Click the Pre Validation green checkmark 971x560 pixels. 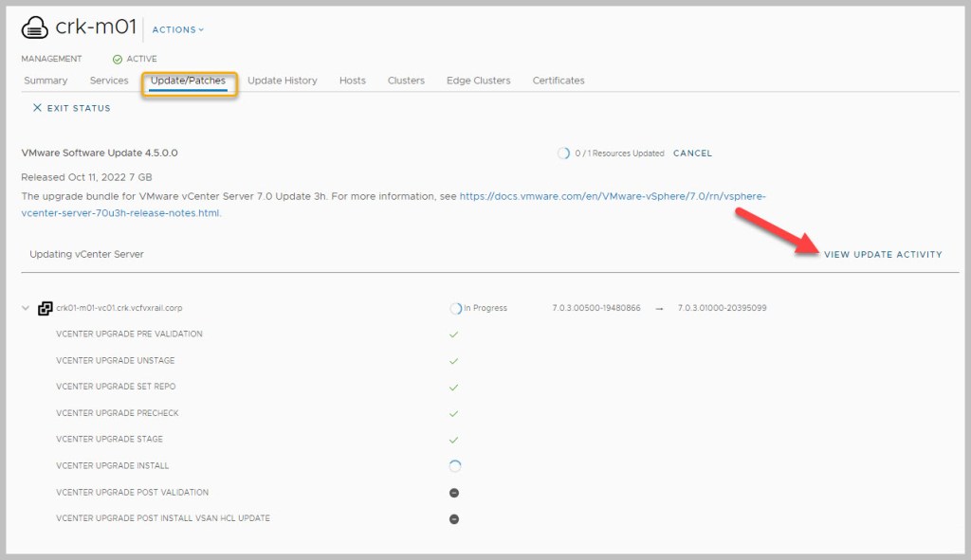point(453,334)
